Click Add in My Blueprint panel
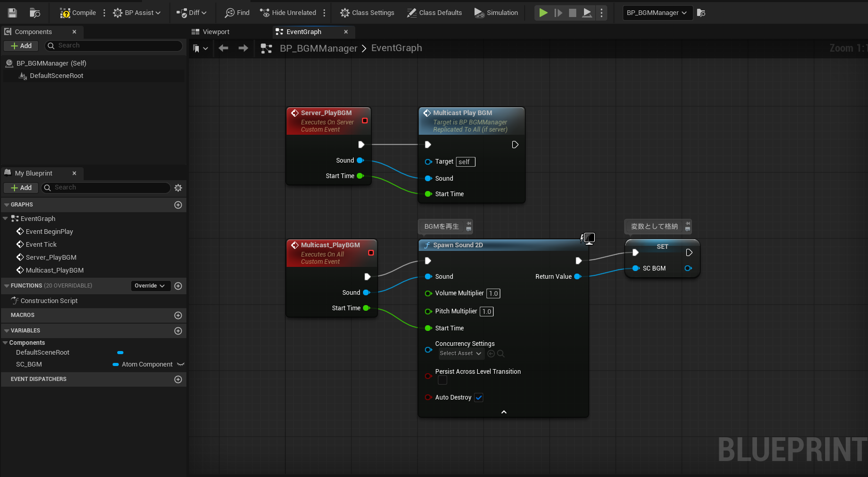The width and height of the screenshot is (868, 477). pos(21,188)
